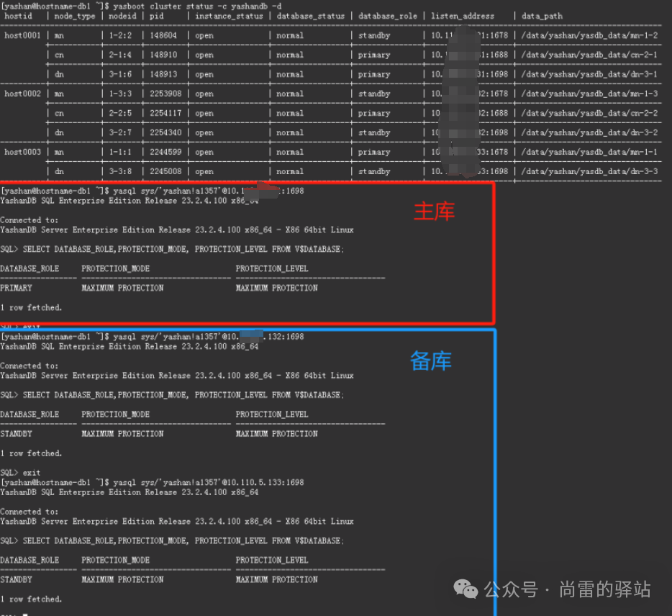Select the data_path column header
This screenshot has height=616, width=672.
click(x=542, y=17)
